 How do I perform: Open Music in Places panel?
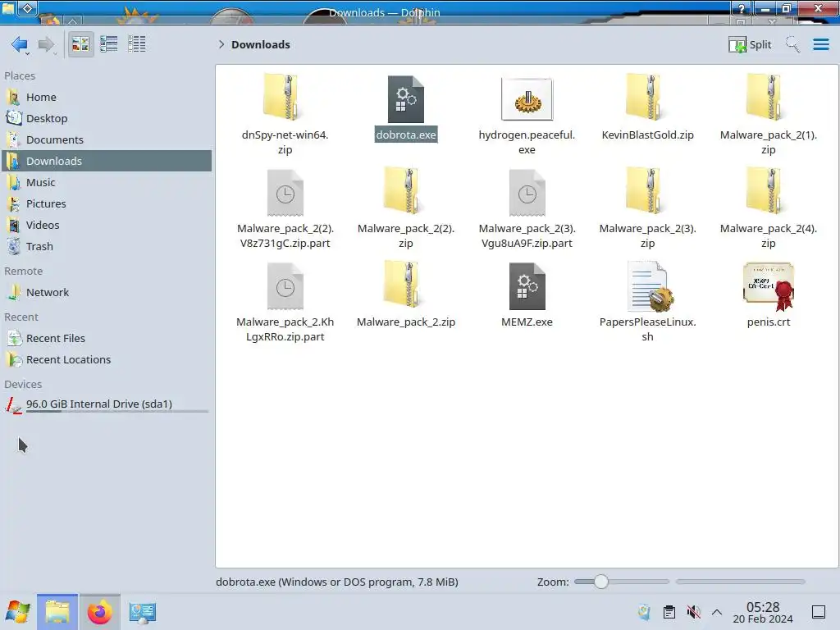tap(107, 183)
